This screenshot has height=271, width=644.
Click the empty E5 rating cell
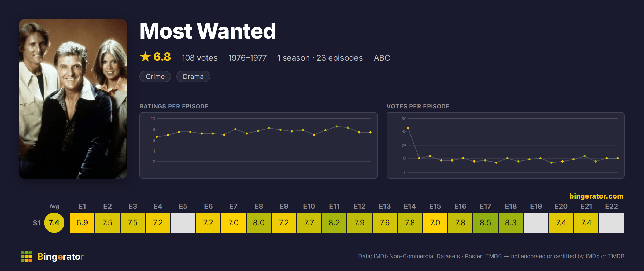pyautogui.click(x=183, y=223)
